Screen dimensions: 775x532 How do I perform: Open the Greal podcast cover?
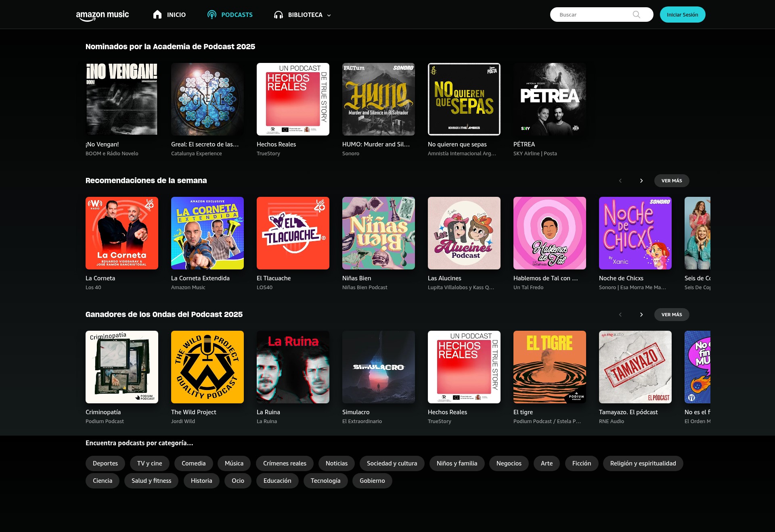tap(207, 99)
